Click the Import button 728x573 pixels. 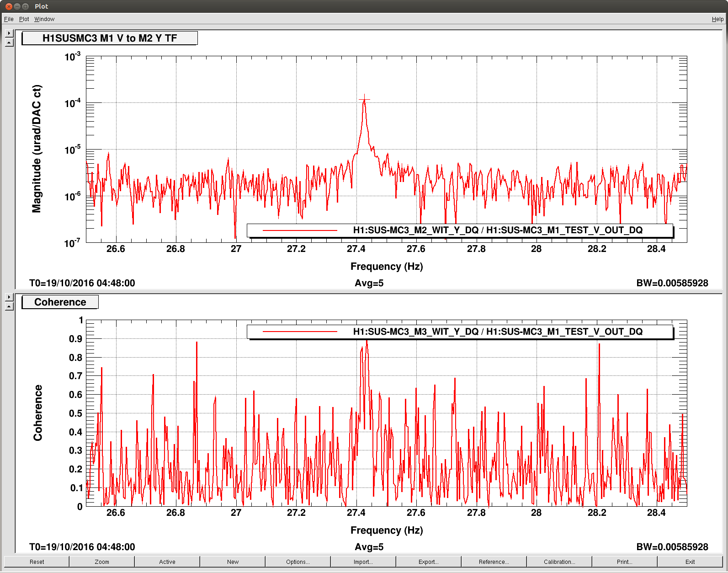tap(363, 562)
